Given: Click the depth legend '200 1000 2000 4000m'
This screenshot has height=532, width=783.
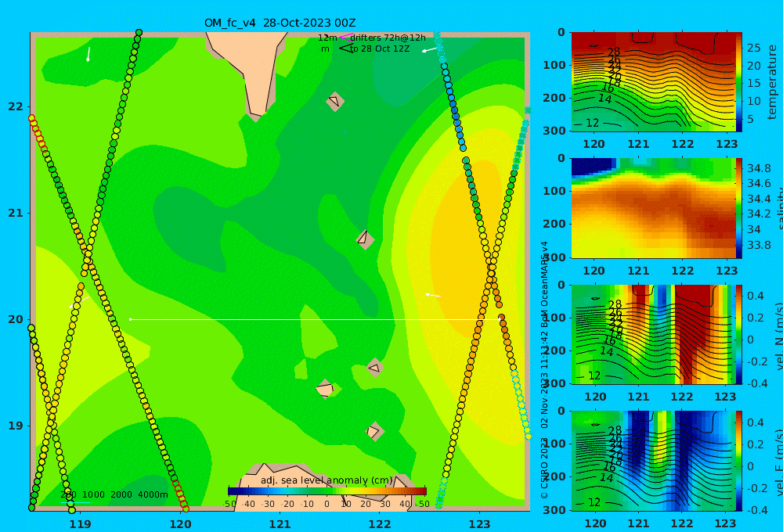Looking at the screenshot, I should pos(114,494).
